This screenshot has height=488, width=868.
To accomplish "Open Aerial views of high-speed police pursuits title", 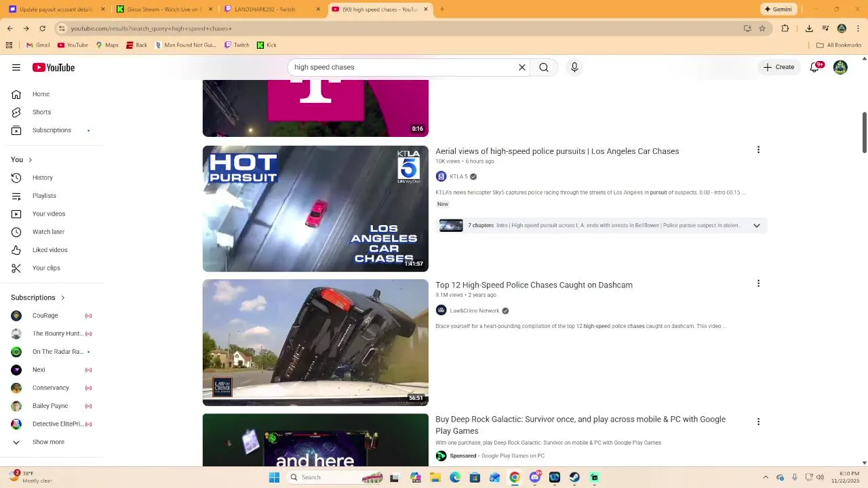I will [557, 151].
